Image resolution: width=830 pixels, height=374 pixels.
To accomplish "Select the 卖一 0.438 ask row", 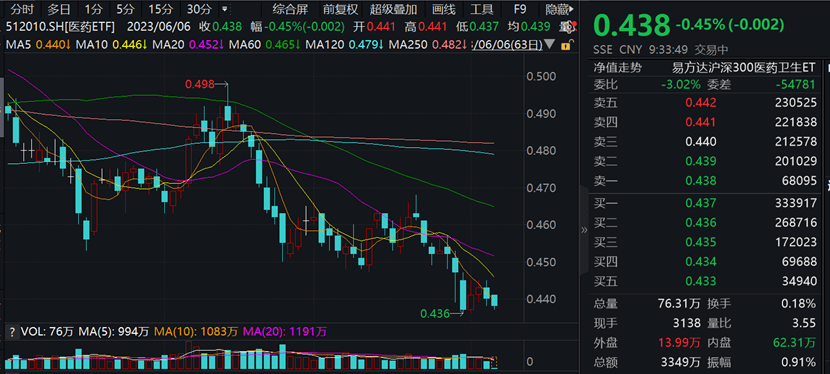I will point(705,181).
